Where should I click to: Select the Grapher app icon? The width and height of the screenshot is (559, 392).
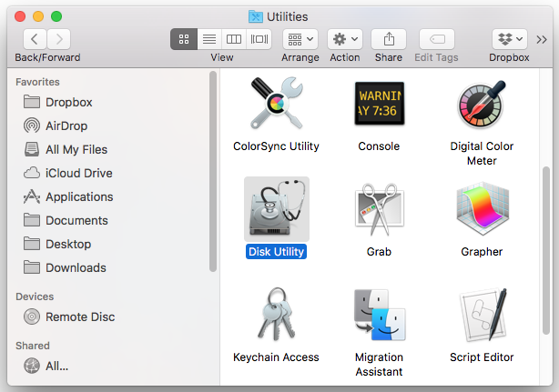483,208
